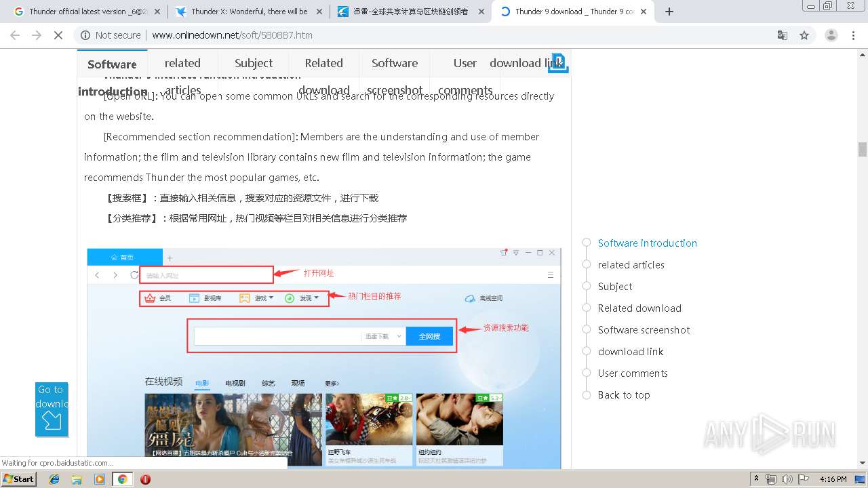
Task: Open the media player taskbar icon
Action: 100,479
